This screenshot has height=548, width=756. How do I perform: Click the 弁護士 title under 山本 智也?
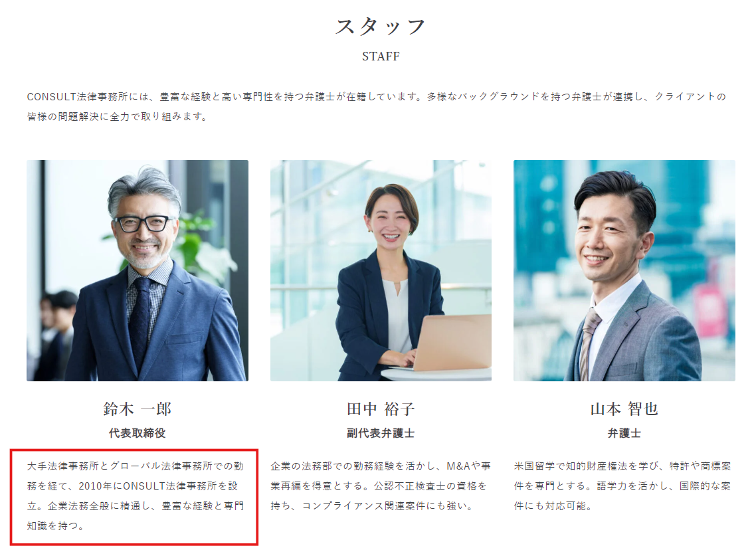[624, 433]
